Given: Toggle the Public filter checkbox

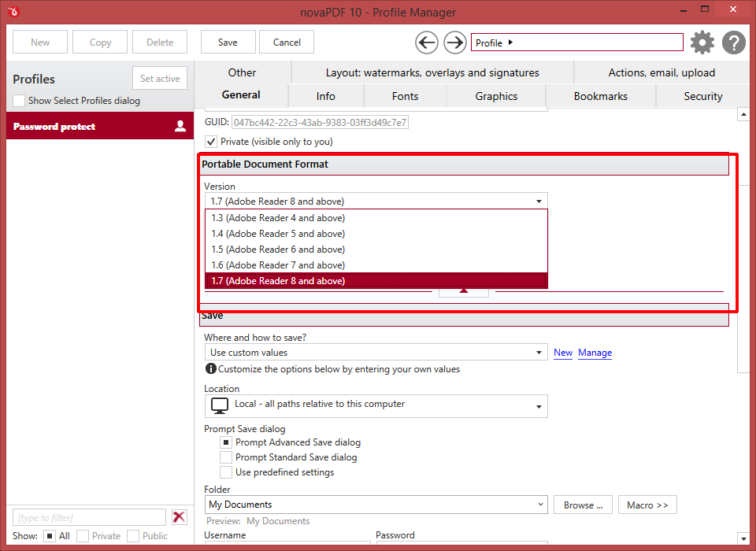Looking at the screenshot, I should (133, 536).
